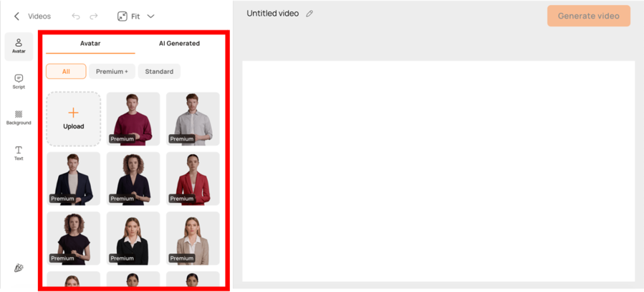Select the All filter chip

point(66,71)
